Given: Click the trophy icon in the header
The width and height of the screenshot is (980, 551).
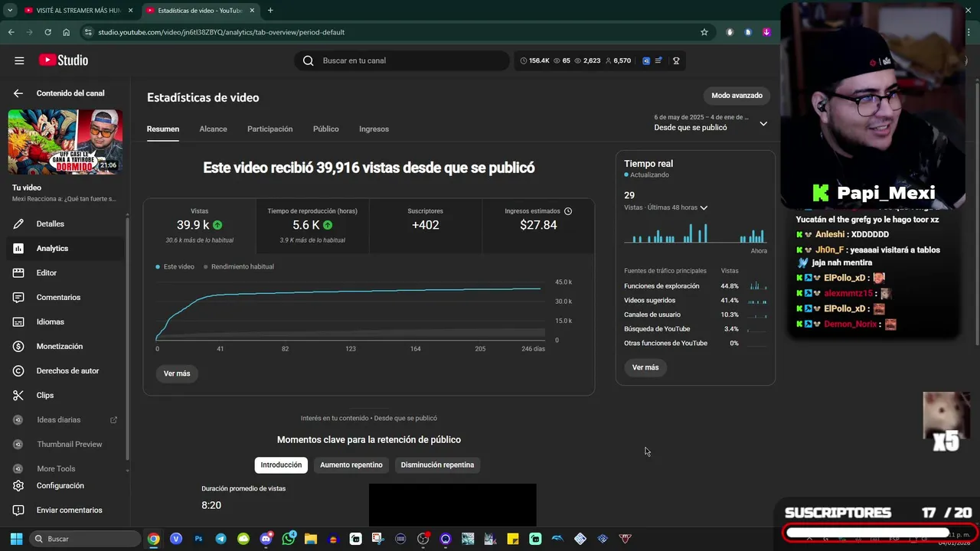Looking at the screenshot, I should (676, 60).
